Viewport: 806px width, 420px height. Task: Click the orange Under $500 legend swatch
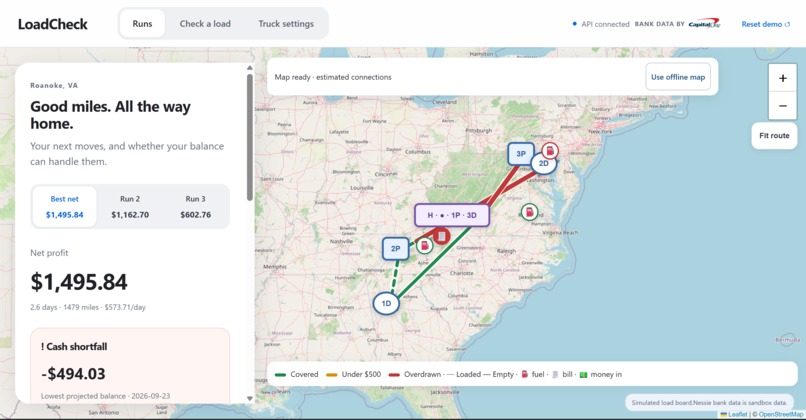pyautogui.click(x=332, y=375)
